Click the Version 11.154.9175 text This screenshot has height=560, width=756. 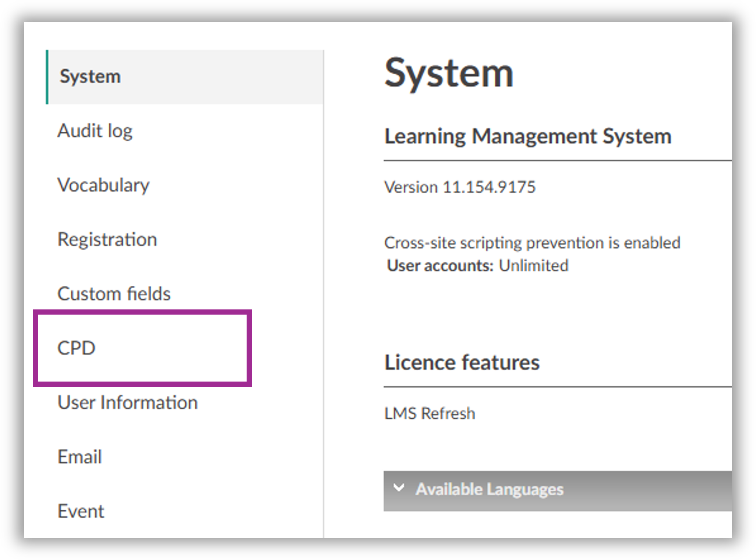[460, 187]
